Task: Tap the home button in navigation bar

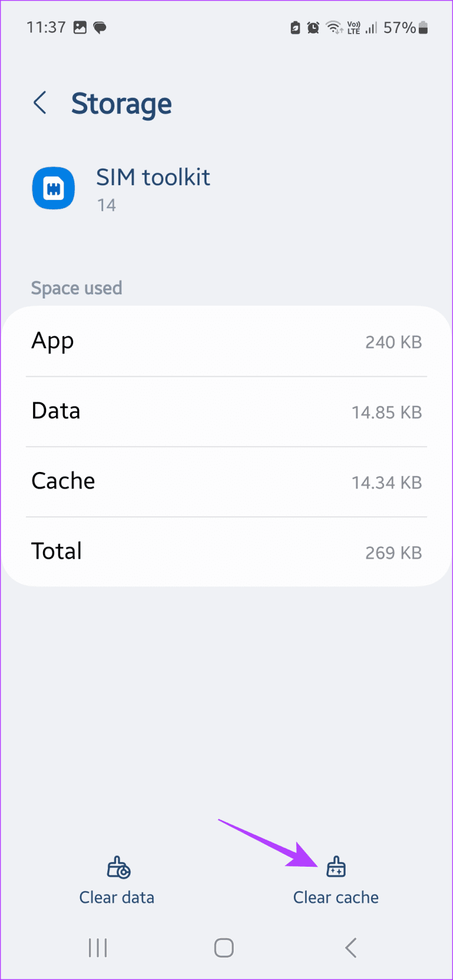Action: pyautogui.click(x=224, y=948)
